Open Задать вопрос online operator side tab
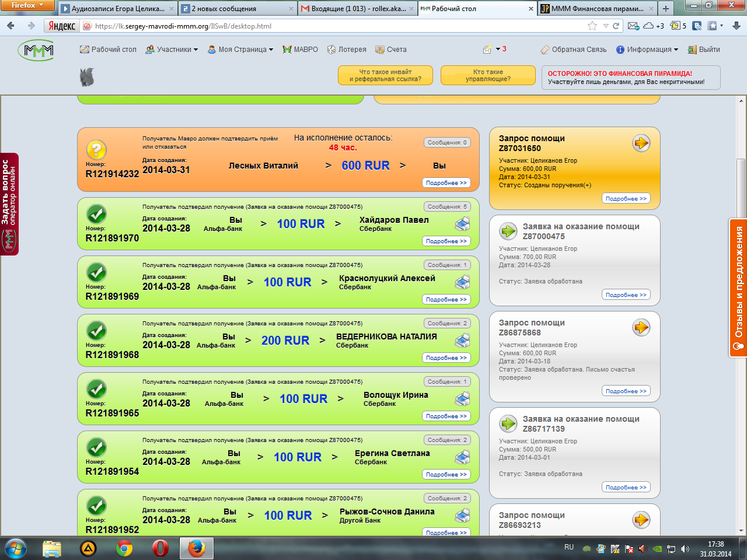This screenshot has width=747, height=560. click(x=9, y=204)
